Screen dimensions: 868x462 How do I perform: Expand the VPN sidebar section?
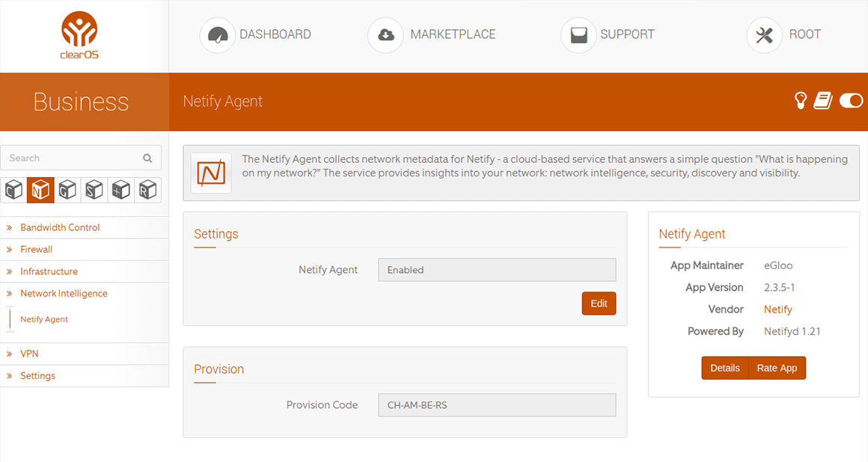tap(29, 354)
